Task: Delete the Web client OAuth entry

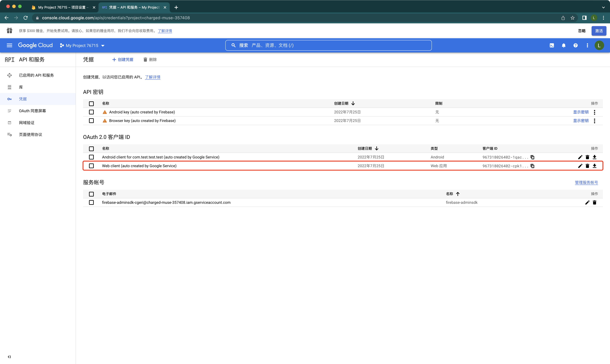Action: point(587,166)
